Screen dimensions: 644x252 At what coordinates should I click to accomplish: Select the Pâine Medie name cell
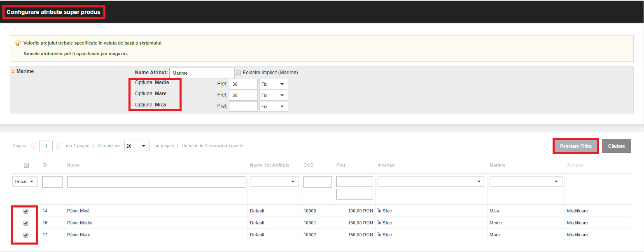pos(79,223)
